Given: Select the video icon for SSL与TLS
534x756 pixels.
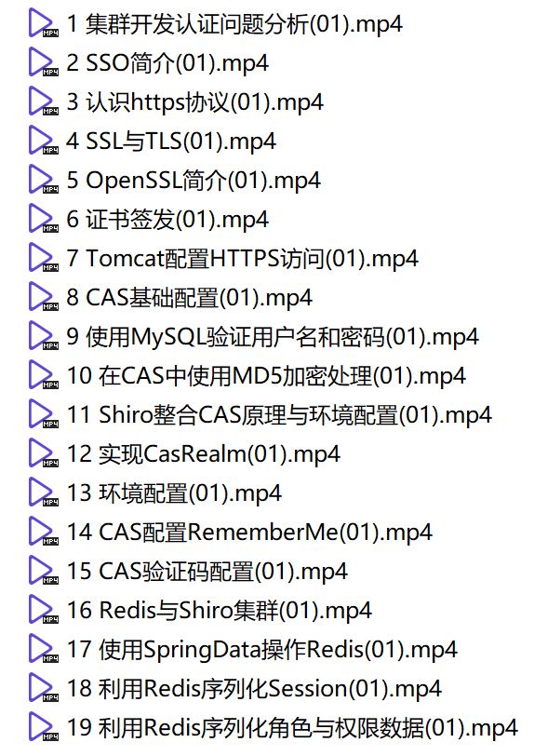Looking at the screenshot, I should pos(44,141).
